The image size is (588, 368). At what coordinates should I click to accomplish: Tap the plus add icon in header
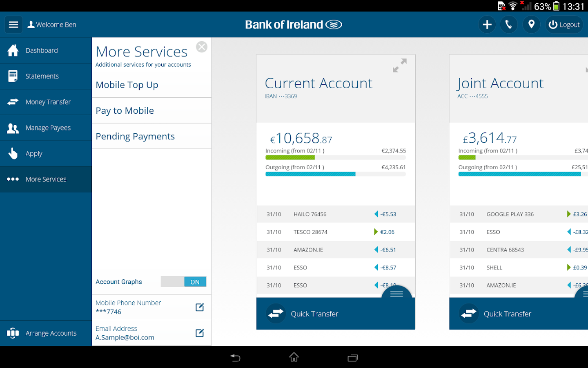(487, 25)
